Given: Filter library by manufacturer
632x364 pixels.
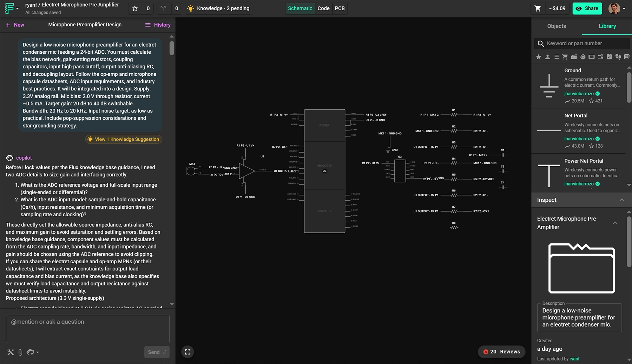Looking at the screenshot, I should click(574, 56).
